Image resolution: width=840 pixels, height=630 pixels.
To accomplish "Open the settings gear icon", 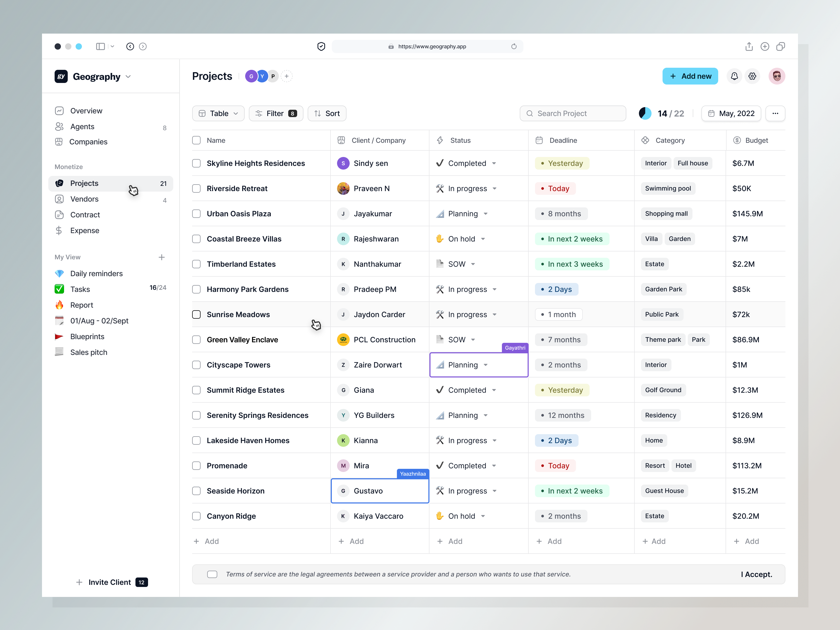I will click(x=752, y=76).
